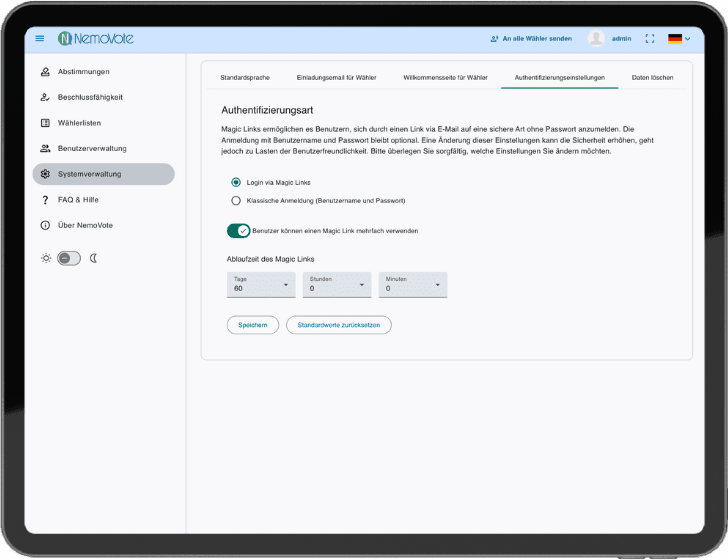Screen dimensions: 728x560
Task: Expand the language selector chevron
Action: [x=688, y=39]
